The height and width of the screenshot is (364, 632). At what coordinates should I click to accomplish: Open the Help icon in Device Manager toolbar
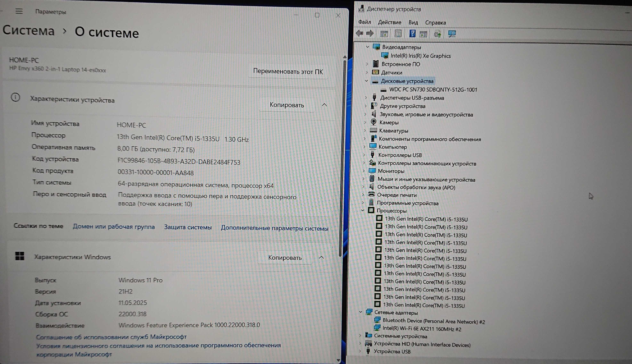(x=412, y=33)
